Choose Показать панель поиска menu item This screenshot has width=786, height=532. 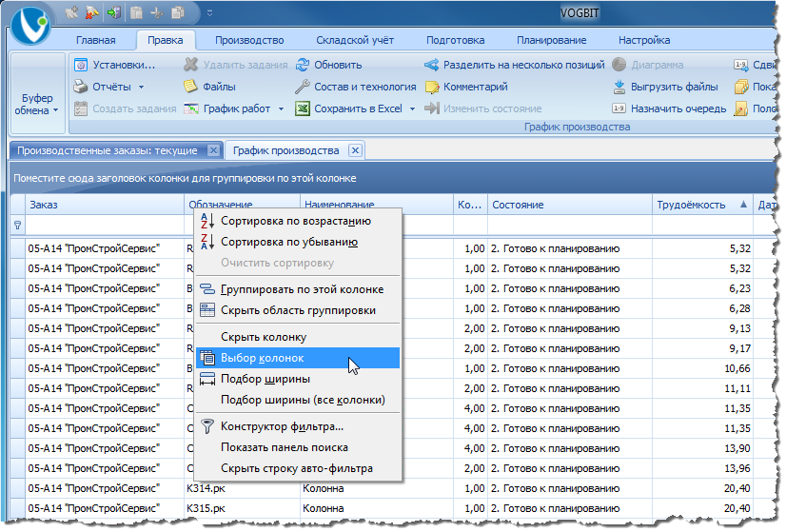(x=298, y=447)
